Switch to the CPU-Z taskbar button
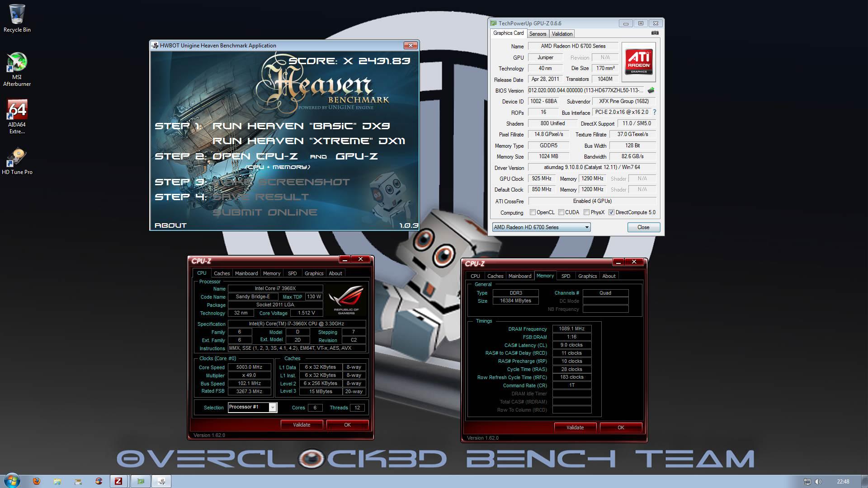Image resolution: width=868 pixels, height=488 pixels. coord(118,481)
